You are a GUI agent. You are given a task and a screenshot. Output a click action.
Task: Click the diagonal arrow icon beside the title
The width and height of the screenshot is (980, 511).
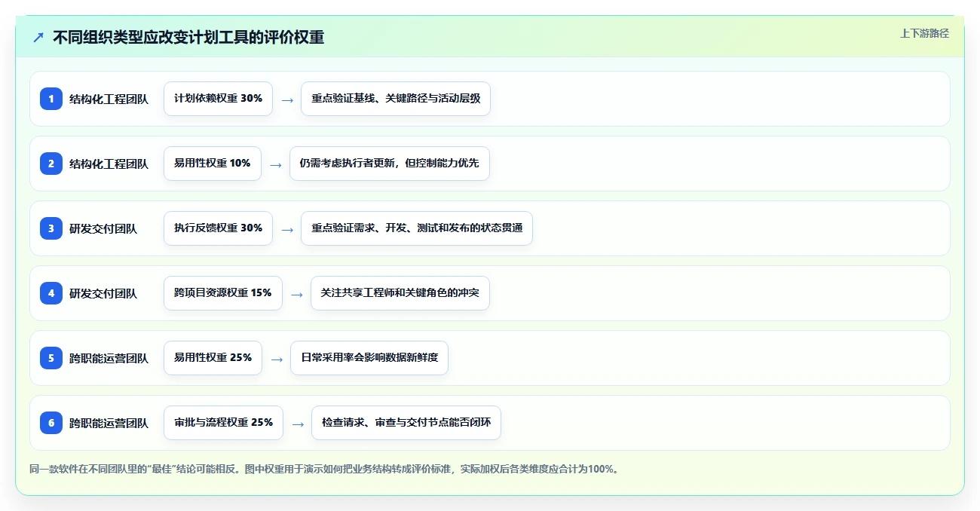coord(38,38)
